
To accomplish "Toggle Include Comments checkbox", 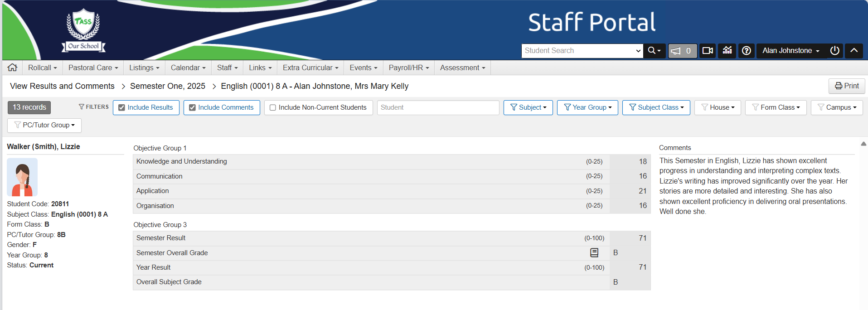I will [192, 108].
